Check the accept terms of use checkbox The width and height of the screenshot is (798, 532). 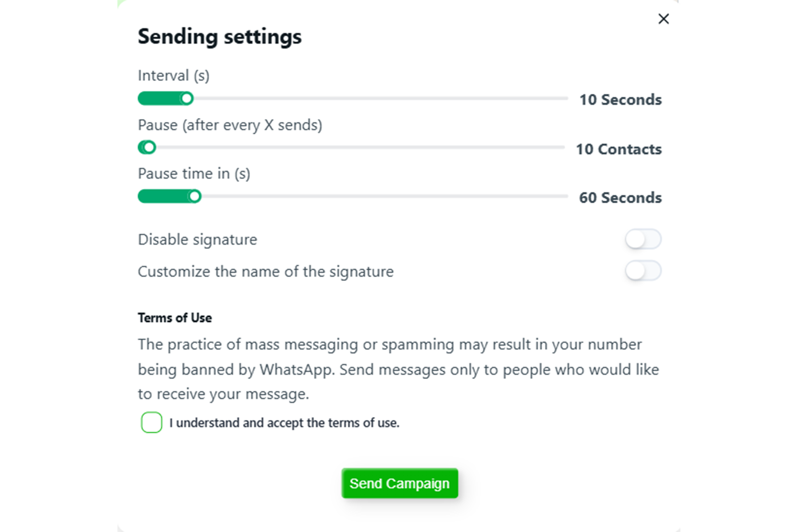tap(151, 422)
